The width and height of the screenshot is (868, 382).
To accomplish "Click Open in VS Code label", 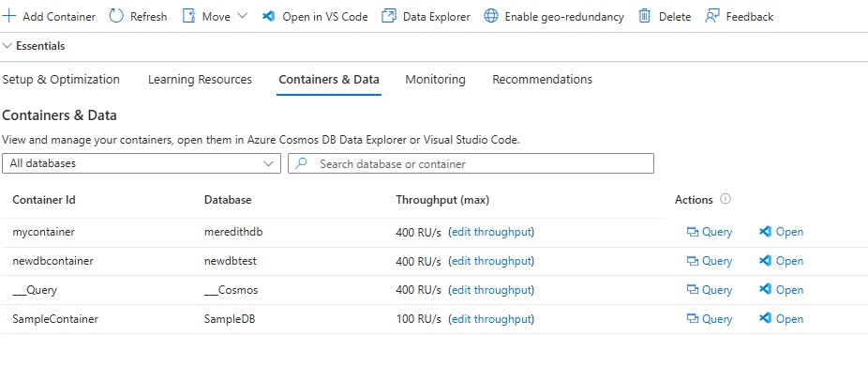I will [x=325, y=17].
